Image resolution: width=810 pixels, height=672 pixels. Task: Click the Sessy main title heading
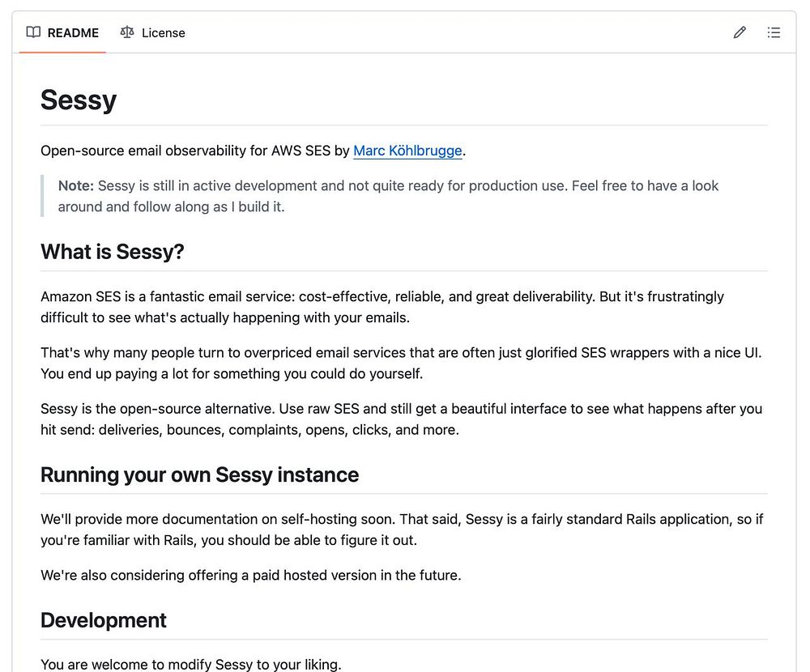coord(79,100)
